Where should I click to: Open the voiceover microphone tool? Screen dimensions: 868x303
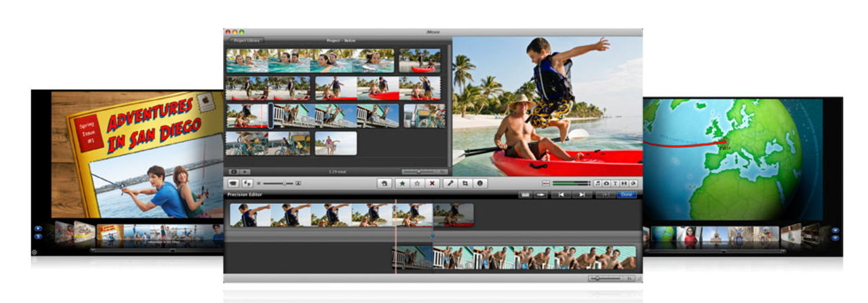click(450, 183)
